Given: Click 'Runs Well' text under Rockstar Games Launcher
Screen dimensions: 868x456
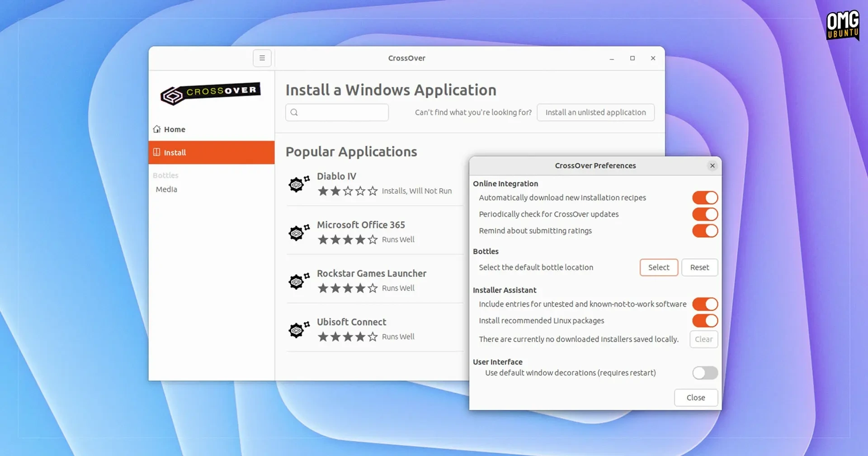Looking at the screenshot, I should click(x=398, y=288).
